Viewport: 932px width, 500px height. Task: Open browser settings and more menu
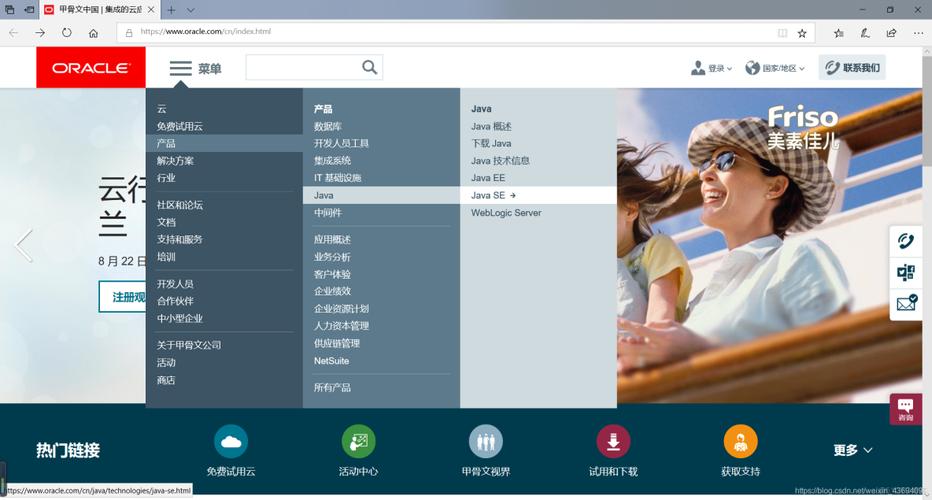click(x=918, y=33)
